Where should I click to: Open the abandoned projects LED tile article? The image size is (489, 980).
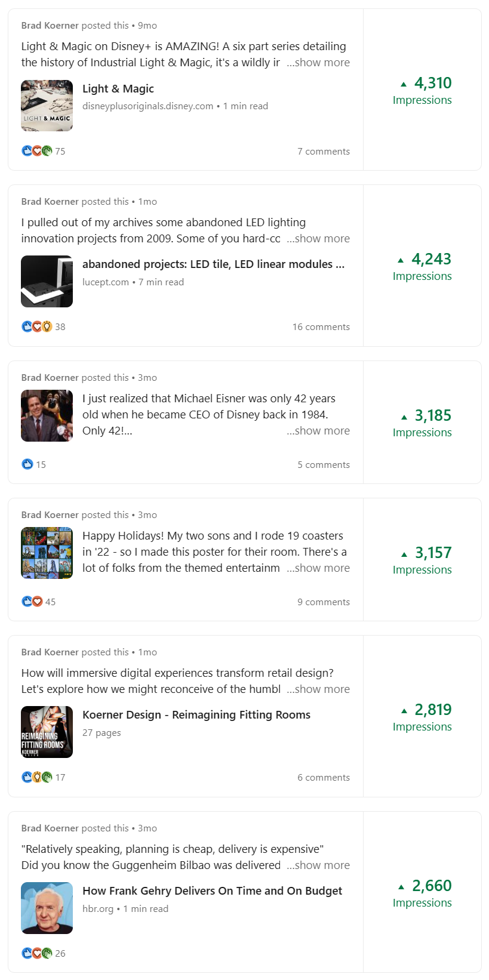point(213,264)
